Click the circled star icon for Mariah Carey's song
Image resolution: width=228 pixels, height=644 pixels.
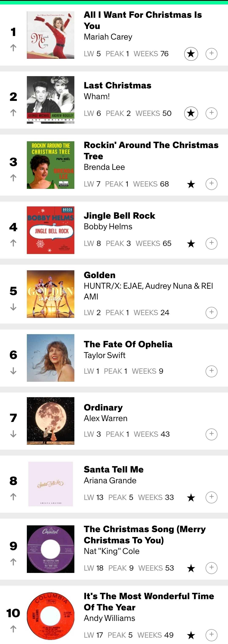tap(191, 54)
